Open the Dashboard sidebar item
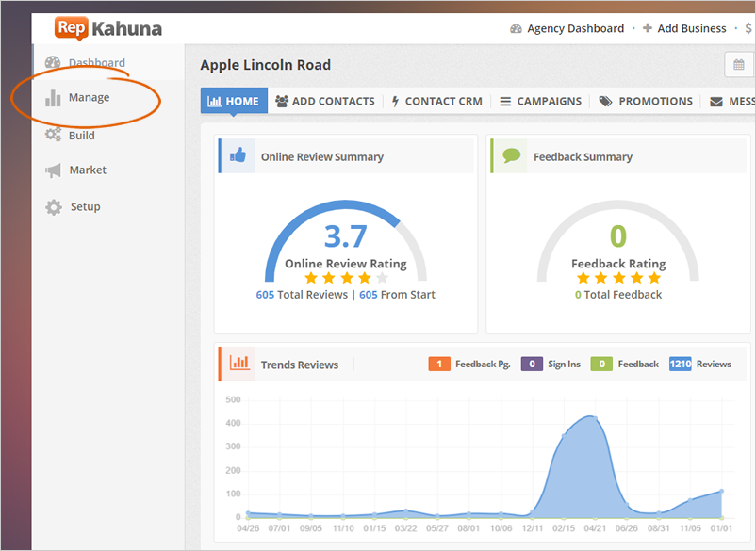 coord(95,63)
